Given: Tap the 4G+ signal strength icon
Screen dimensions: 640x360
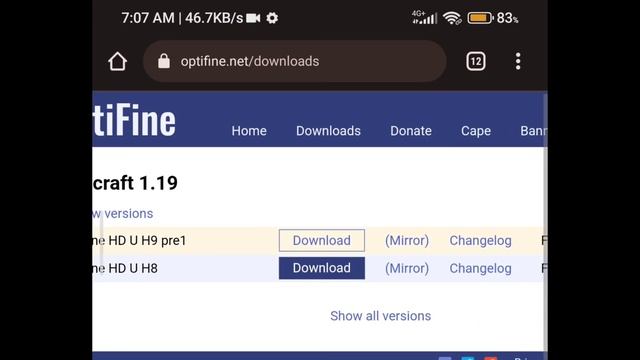Looking at the screenshot, I should click(x=424, y=18).
